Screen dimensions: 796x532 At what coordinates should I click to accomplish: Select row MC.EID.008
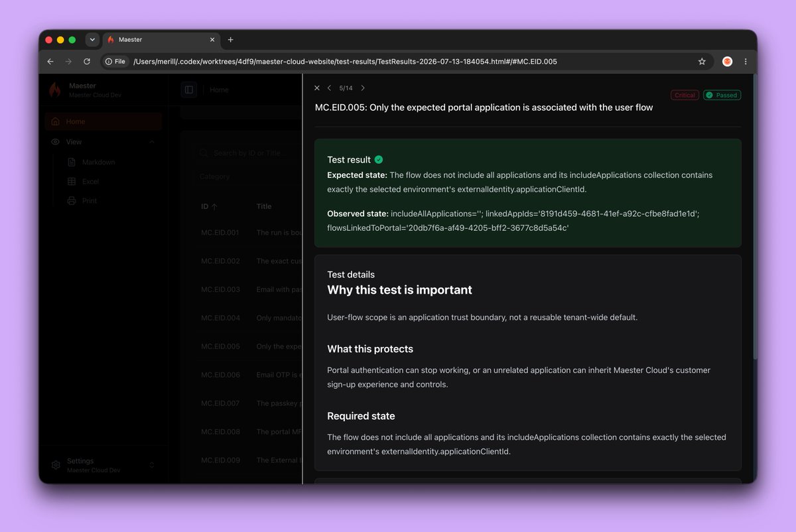point(249,432)
